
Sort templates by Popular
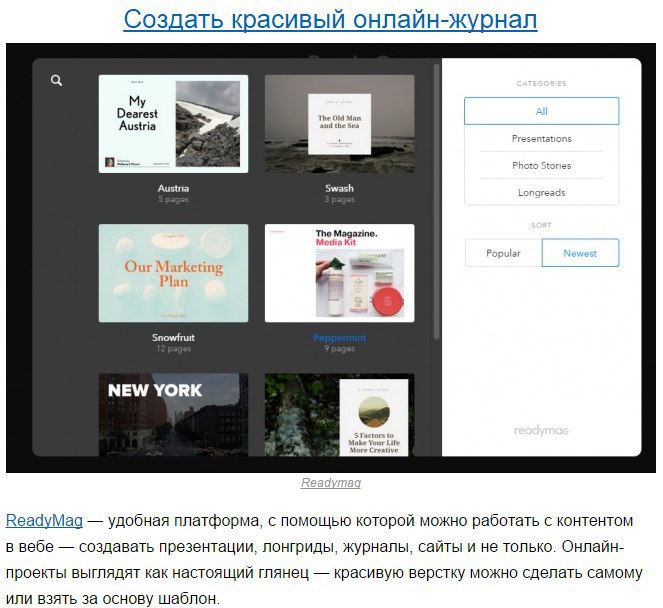pos(503,253)
